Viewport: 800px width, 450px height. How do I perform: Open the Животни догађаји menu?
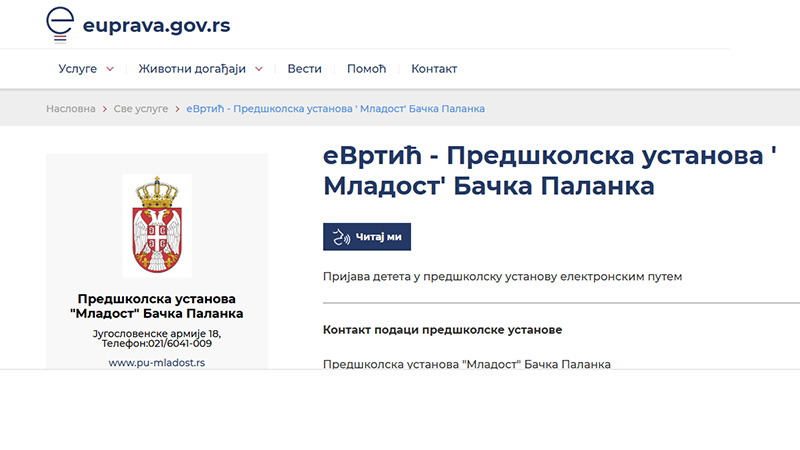(191, 69)
